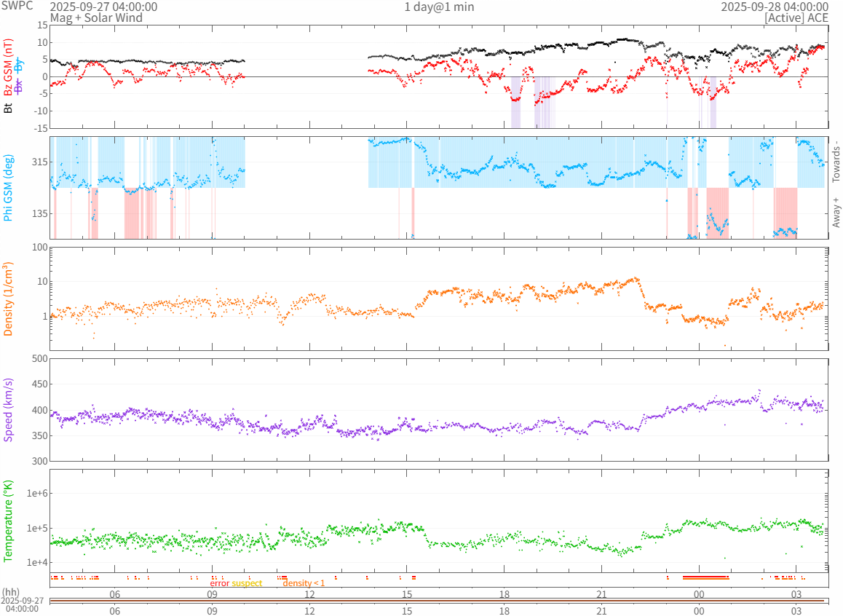Open the '[Active] ACE' source selector
This screenshot has width=843, height=616.
(x=796, y=17)
